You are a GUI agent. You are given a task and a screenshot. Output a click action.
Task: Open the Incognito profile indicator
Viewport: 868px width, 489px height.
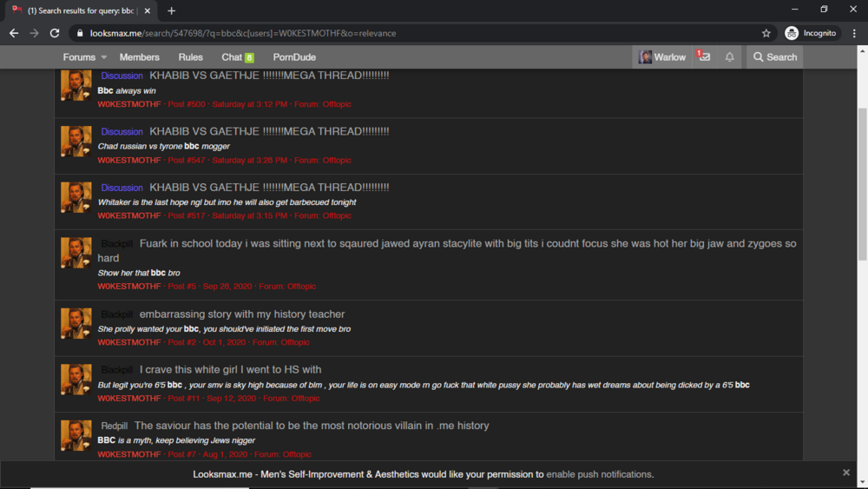coord(811,33)
